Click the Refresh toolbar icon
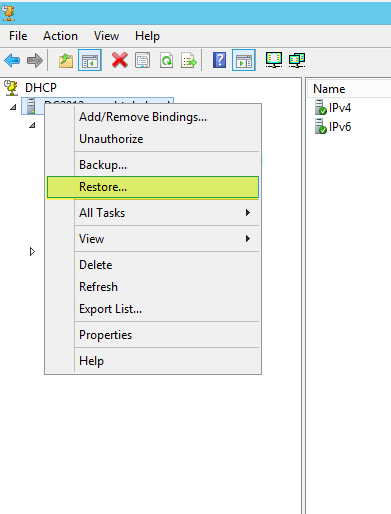 pos(166,60)
